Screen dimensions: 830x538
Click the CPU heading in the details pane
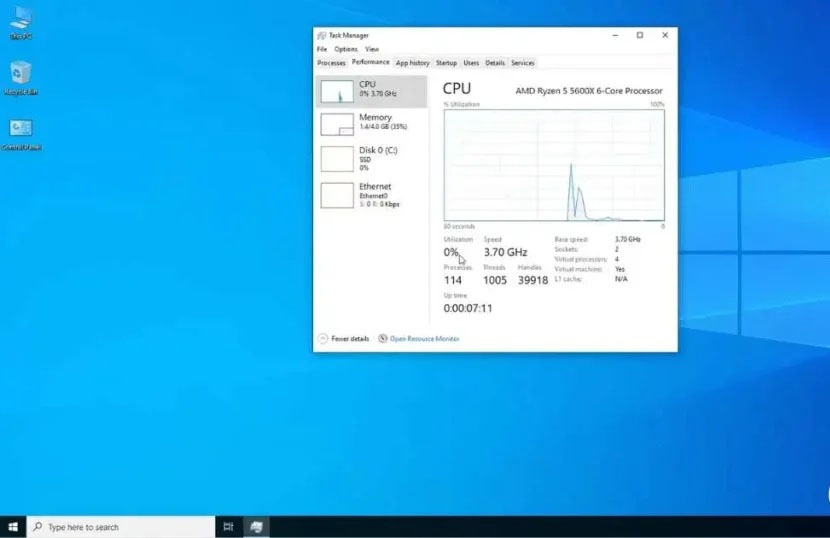(457, 88)
